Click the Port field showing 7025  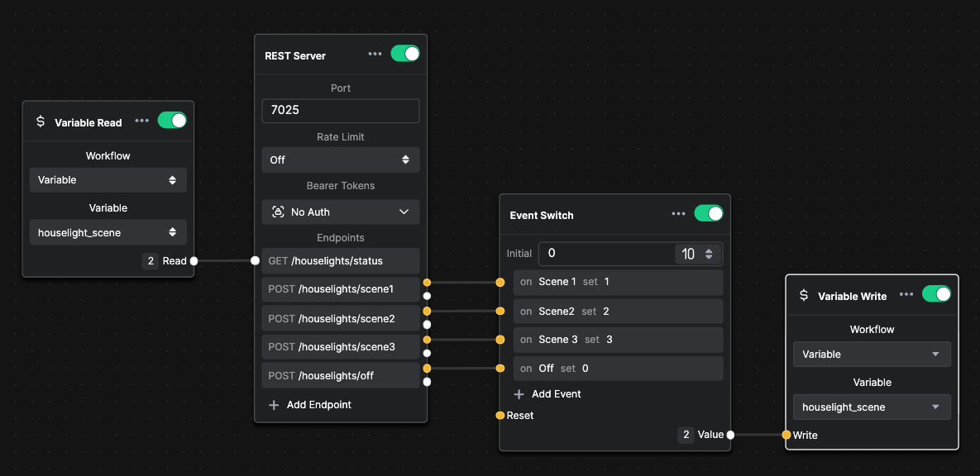pos(341,111)
